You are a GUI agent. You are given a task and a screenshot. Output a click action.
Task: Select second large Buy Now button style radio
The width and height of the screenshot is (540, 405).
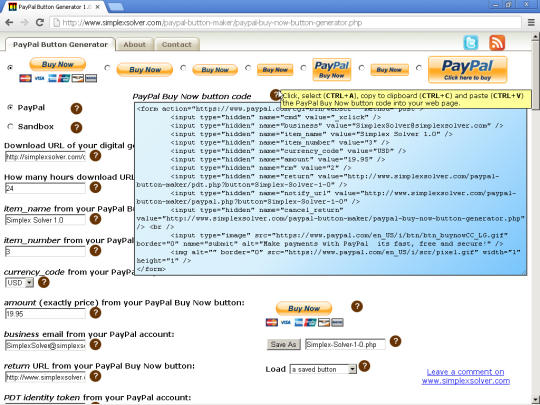coord(107,68)
